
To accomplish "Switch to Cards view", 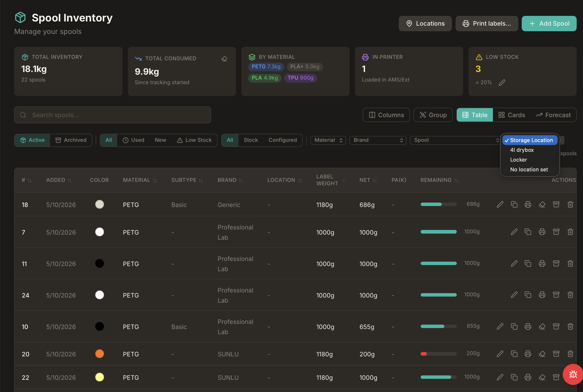I will click(x=511, y=115).
